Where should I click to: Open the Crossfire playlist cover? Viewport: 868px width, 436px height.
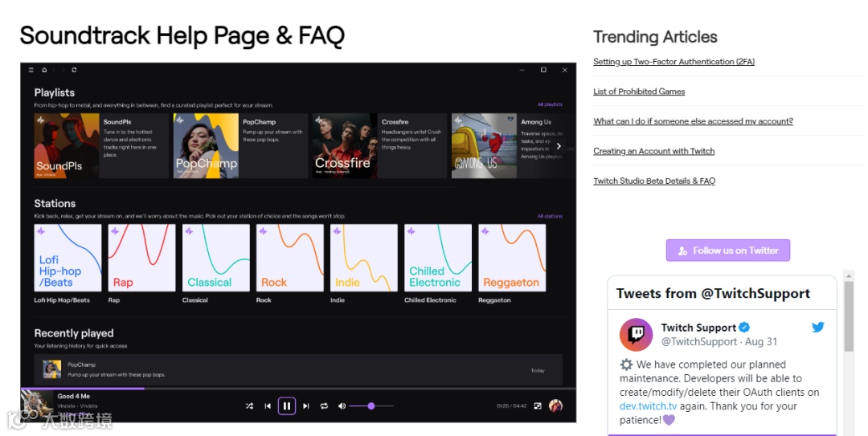tap(345, 146)
